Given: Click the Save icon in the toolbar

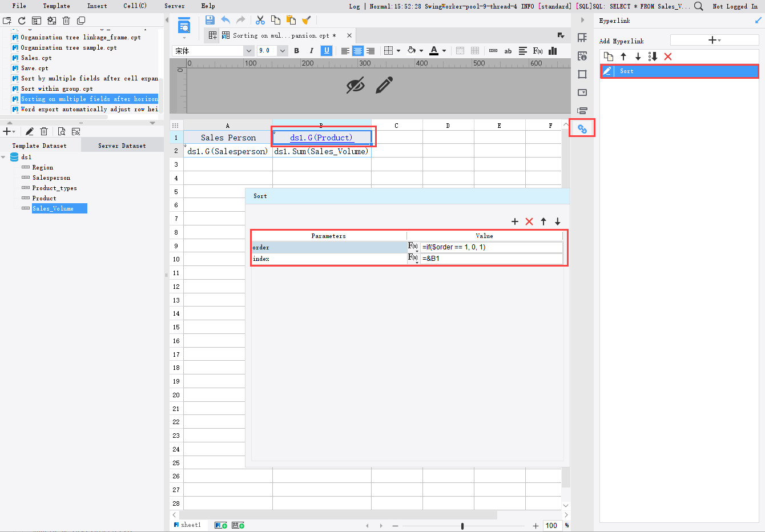Looking at the screenshot, I should 210,20.
